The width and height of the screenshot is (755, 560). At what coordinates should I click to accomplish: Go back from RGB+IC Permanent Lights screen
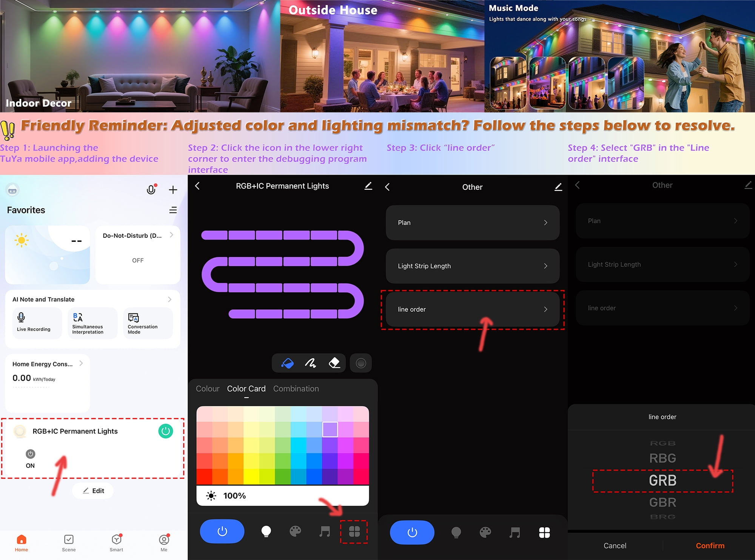coord(197,186)
